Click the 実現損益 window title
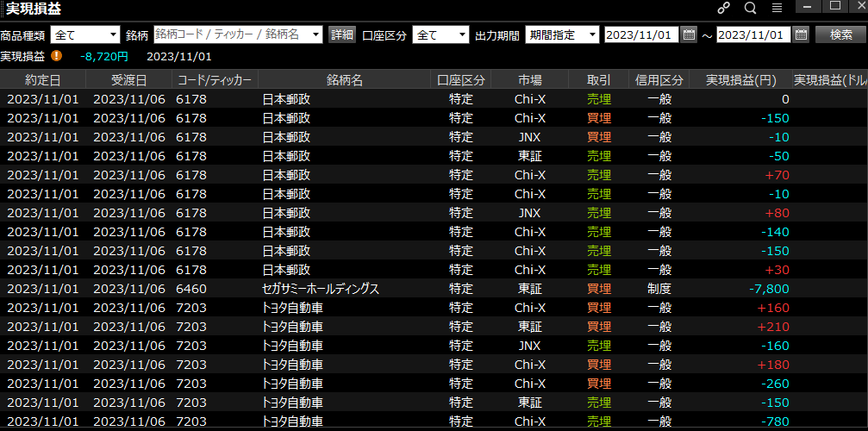 (34, 9)
